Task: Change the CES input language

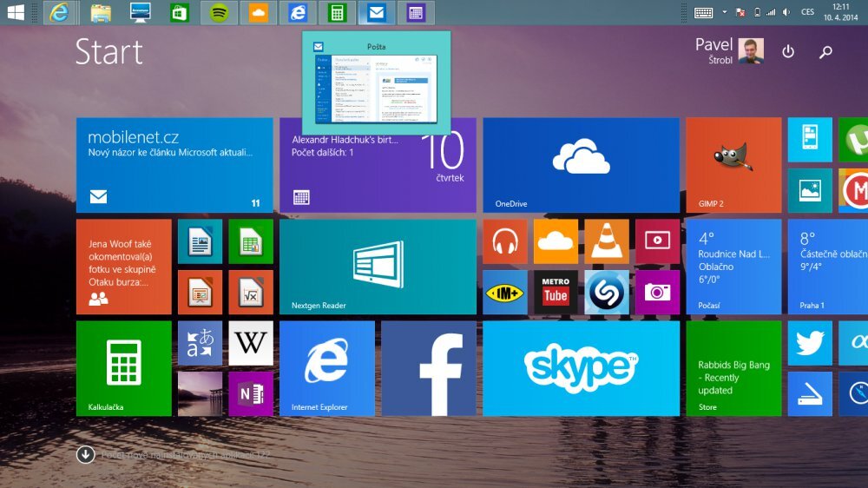Action: [807, 12]
